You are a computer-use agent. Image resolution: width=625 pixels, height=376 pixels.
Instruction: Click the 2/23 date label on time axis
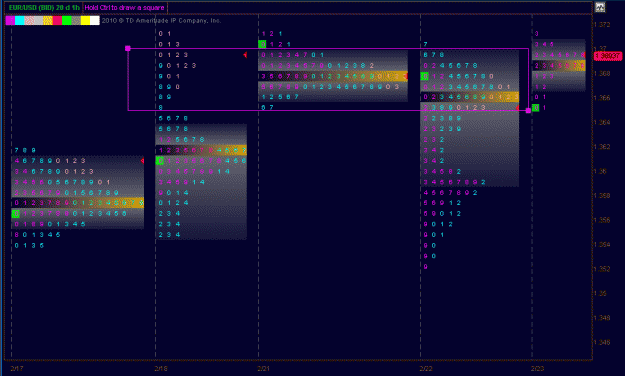(537, 368)
